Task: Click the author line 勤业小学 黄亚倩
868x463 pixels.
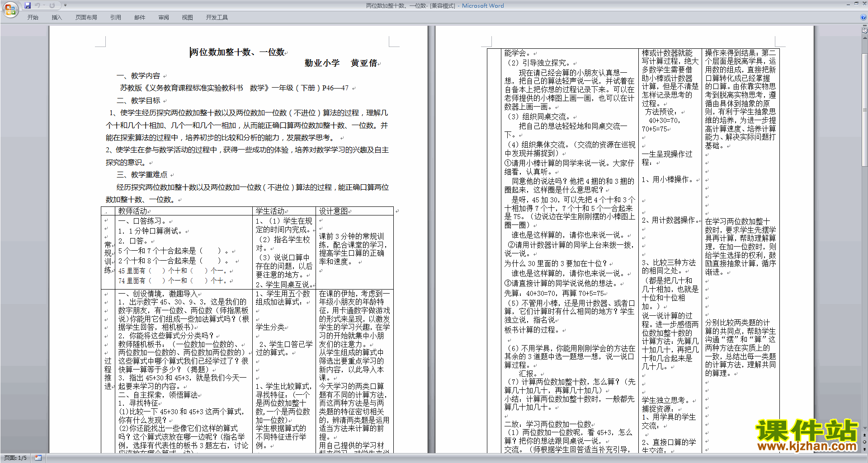Action: 341,63
